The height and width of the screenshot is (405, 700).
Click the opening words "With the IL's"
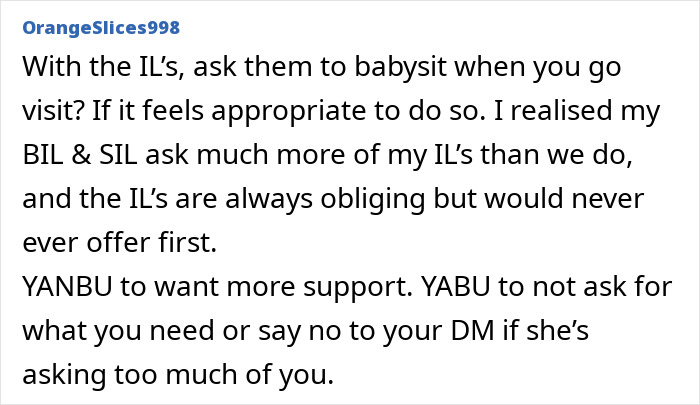[x=104, y=67]
